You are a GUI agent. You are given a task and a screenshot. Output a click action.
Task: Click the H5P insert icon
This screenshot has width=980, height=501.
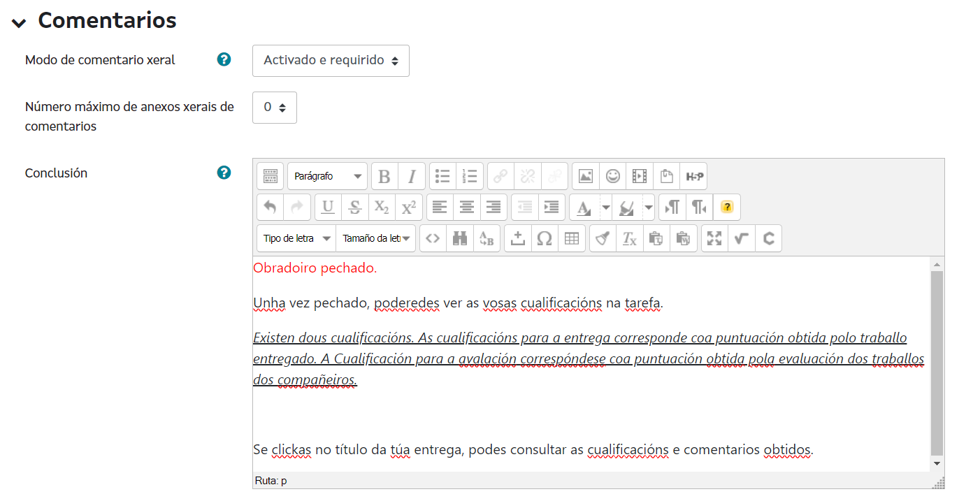point(693,177)
